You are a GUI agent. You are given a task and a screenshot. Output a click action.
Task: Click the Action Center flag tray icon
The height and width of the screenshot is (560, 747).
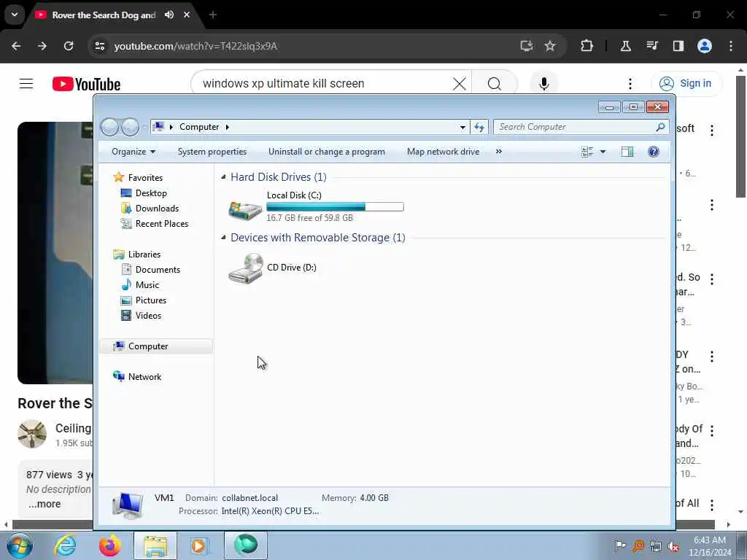pos(619,546)
